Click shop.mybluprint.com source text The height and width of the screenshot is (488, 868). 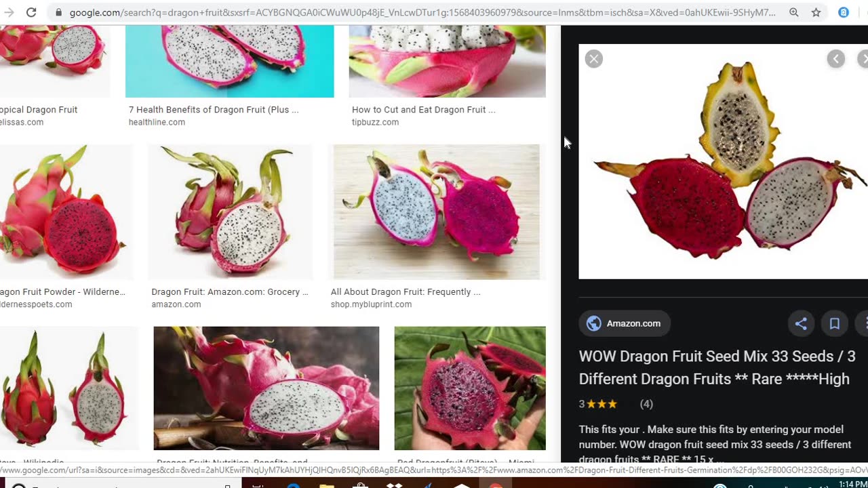coord(371,305)
